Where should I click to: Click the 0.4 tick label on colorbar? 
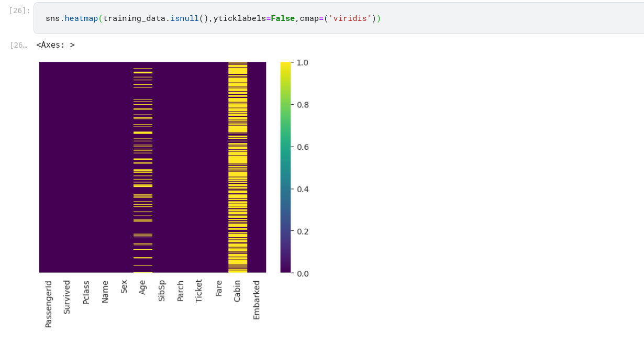click(303, 189)
